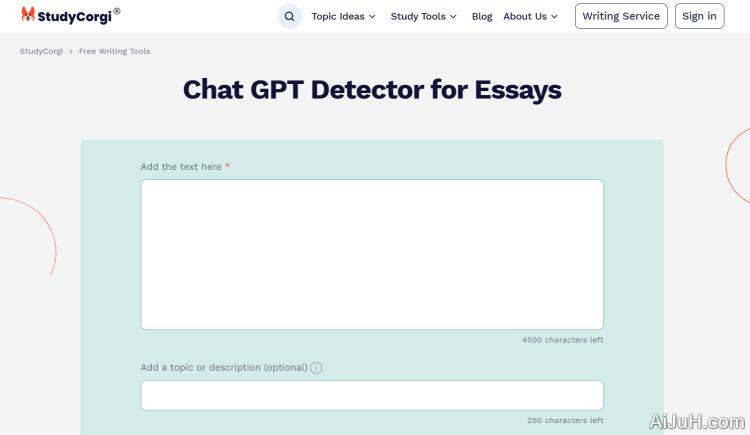750x435 pixels.
Task: Open the Free Writing Tools breadcrumb
Action: [114, 51]
